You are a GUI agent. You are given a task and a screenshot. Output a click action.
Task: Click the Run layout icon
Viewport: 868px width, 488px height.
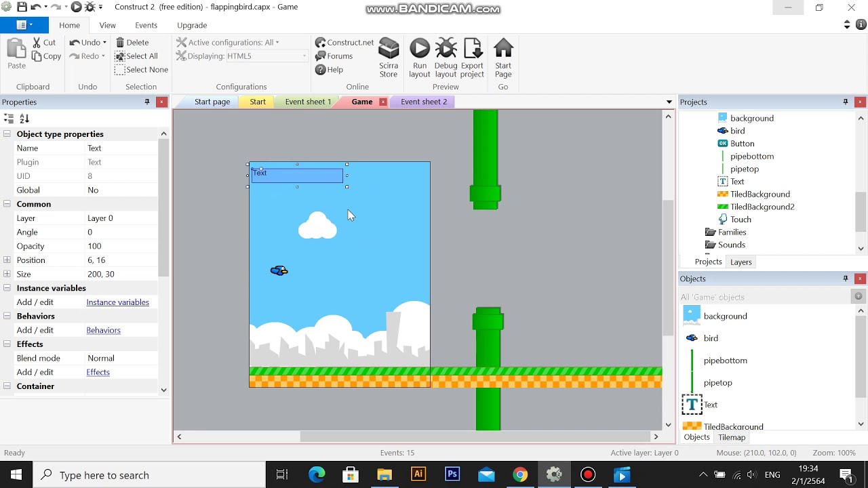pyautogui.click(x=419, y=58)
